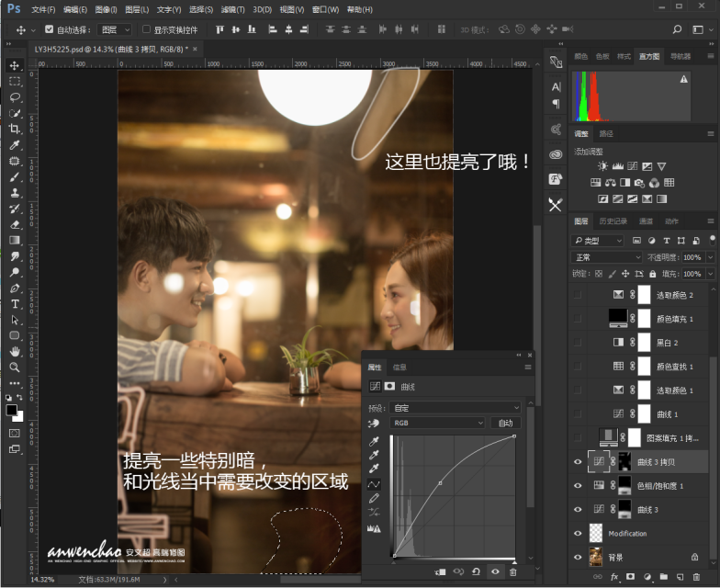Click the white point slider under curve
This screenshot has width=720, height=588.
pos(514,562)
